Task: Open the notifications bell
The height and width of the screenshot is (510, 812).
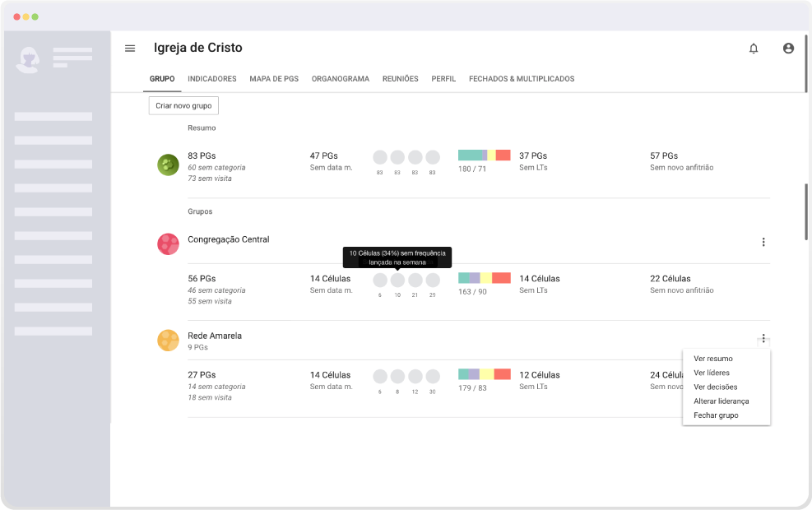Action: tap(754, 49)
